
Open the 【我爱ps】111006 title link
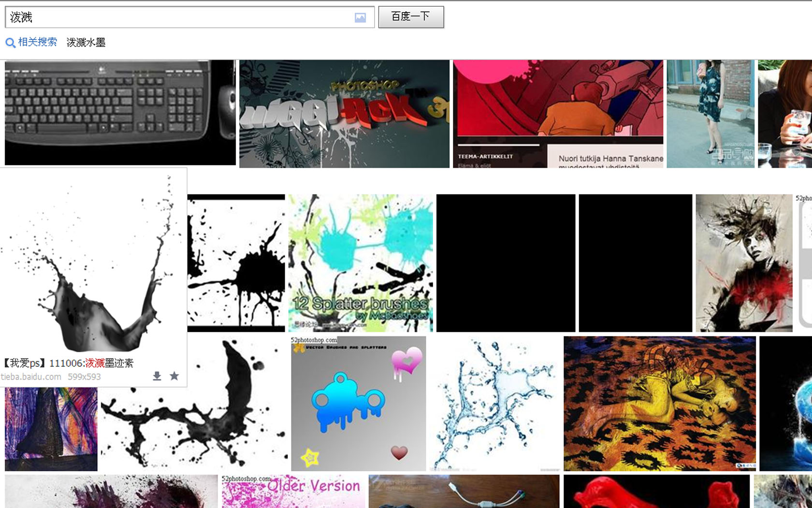click(68, 363)
